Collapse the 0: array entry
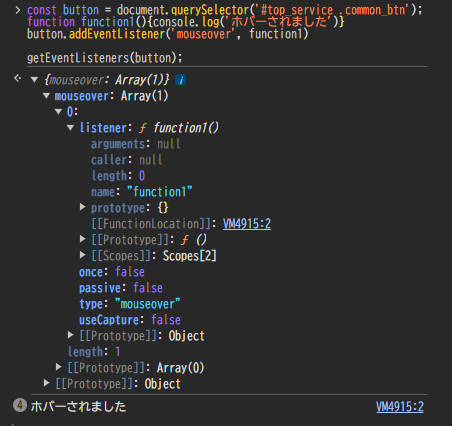 click(x=59, y=112)
